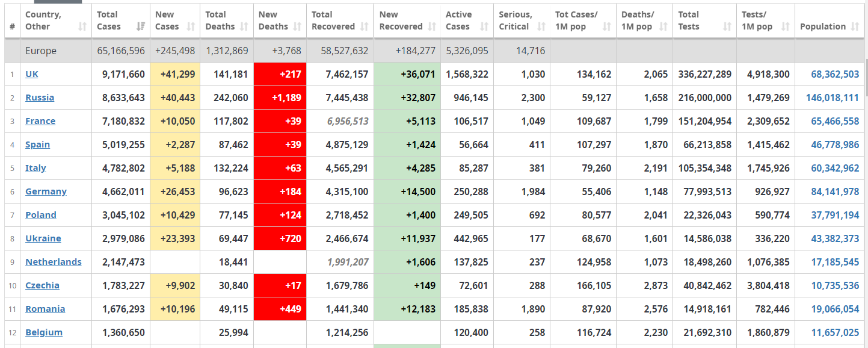Click the vertical scrollbar on right edge
This screenshot has width=868, height=348.
click(x=866, y=78)
